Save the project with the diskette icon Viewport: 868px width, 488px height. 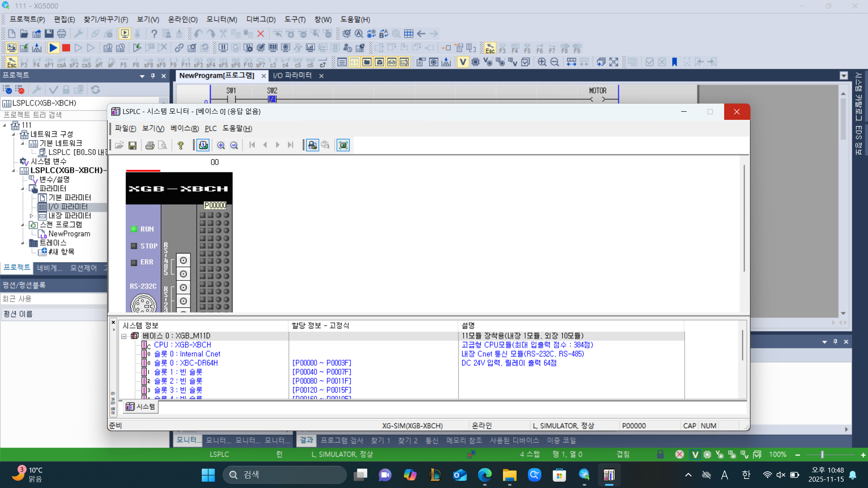point(49,33)
